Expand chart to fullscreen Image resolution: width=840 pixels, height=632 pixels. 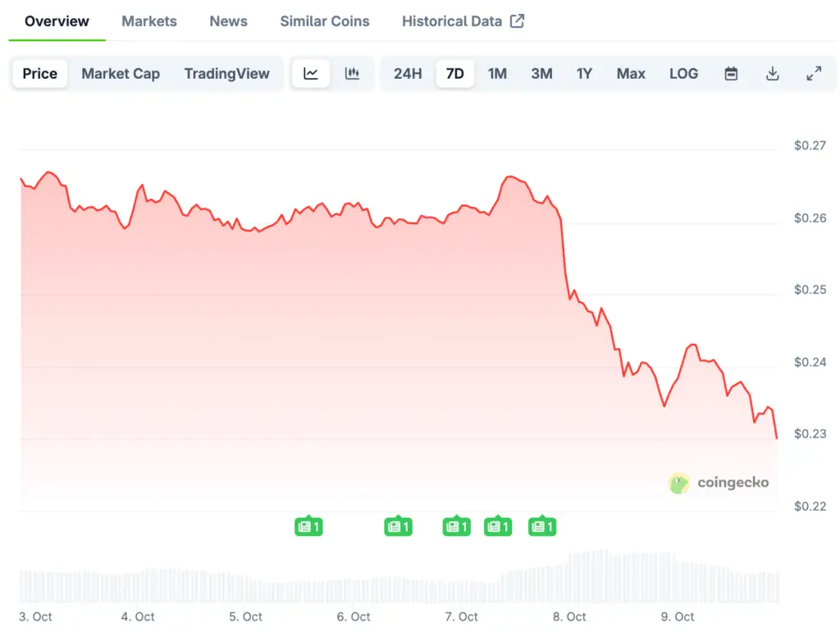pos(814,74)
